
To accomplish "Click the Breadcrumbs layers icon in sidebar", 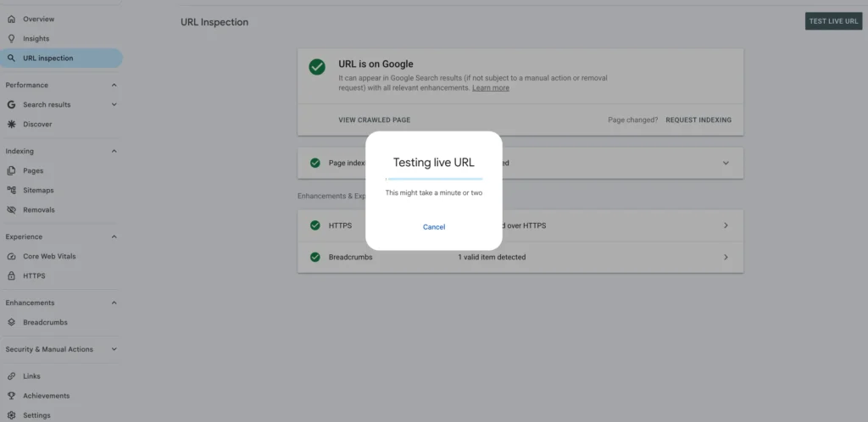I will pyautogui.click(x=11, y=322).
